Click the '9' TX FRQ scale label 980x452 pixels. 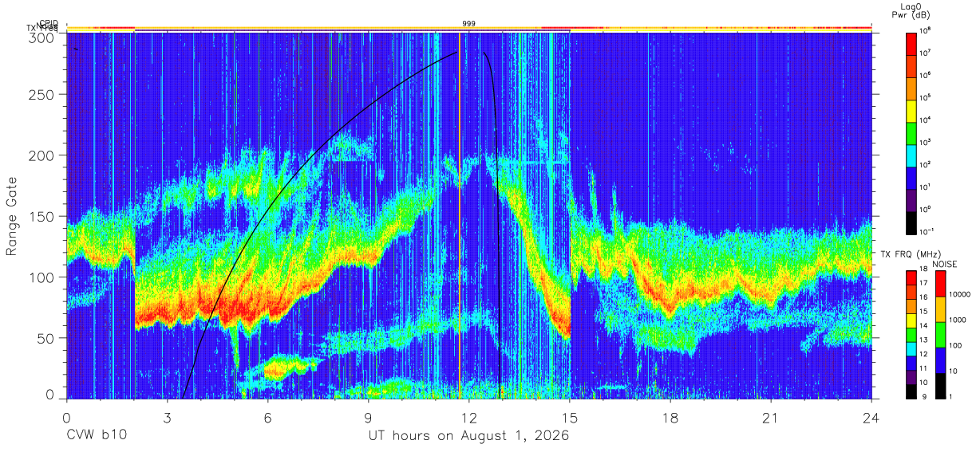923,398
